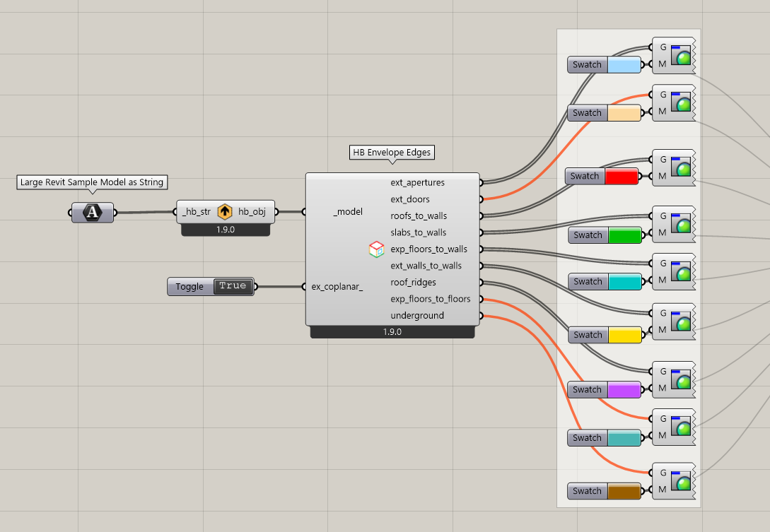Click the preview sphere beside yellow swatch
Screen dimensions: 770x532
click(683, 322)
